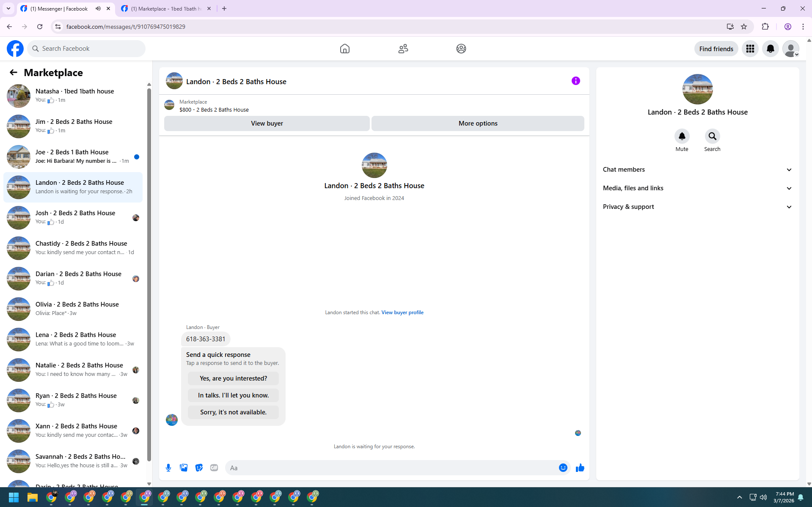Focus the Search Facebook field

click(x=86, y=49)
